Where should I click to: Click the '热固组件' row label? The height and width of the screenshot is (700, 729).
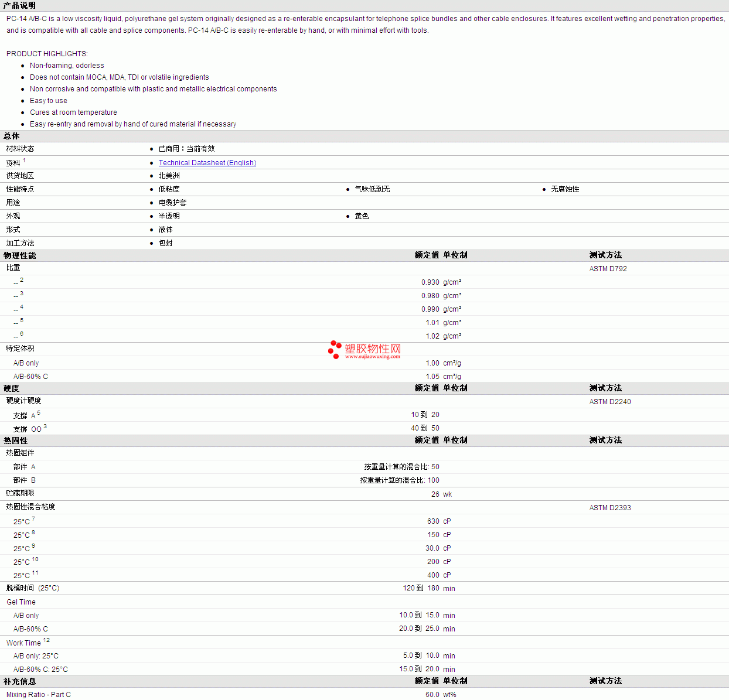[x=21, y=453]
